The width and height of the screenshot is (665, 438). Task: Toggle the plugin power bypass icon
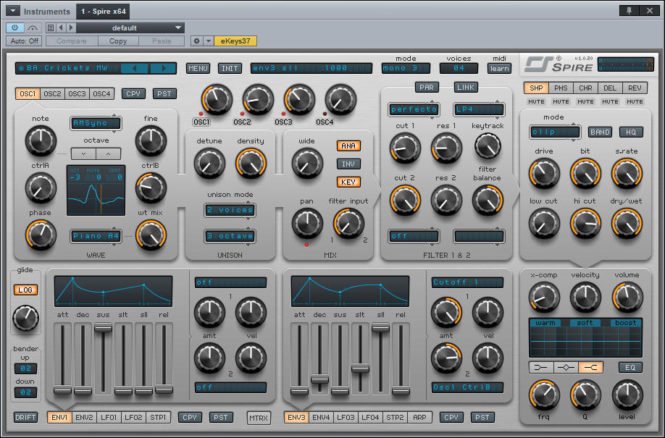click(x=15, y=28)
